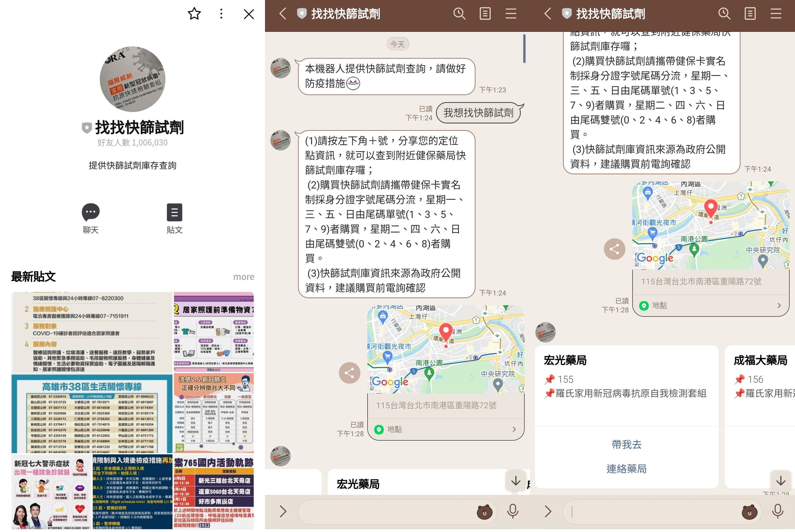Jump to latest message in middle chat
This screenshot has height=532, width=795.
516,481
